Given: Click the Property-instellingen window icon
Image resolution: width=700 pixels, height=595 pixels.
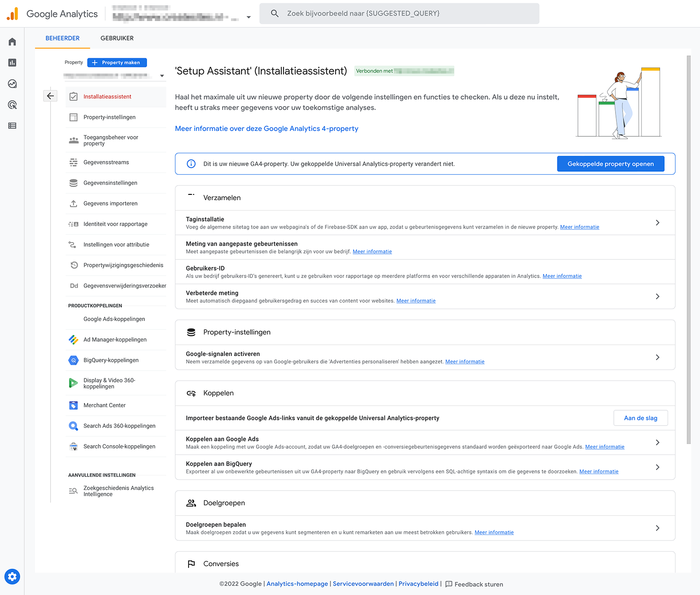Looking at the screenshot, I should tap(73, 117).
